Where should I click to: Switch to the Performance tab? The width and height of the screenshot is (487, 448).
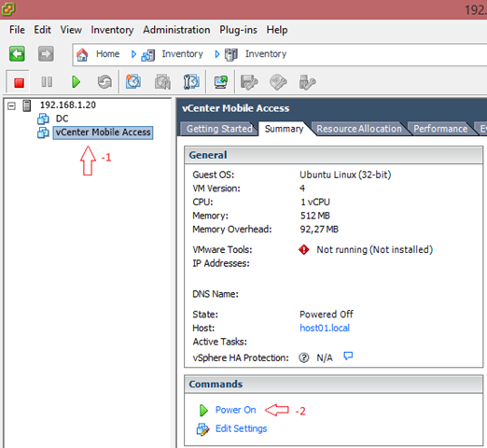click(x=440, y=129)
